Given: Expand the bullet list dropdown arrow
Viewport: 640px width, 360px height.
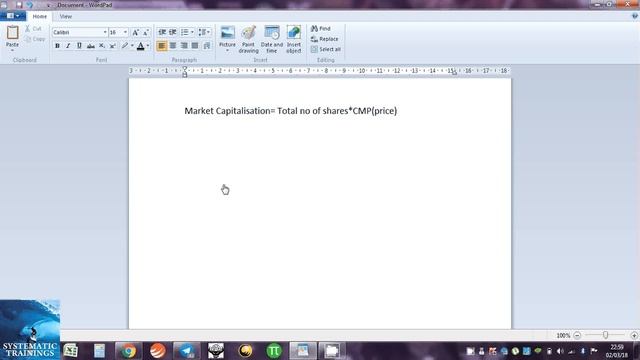Looking at the screenshot, I should click(192, 32).
